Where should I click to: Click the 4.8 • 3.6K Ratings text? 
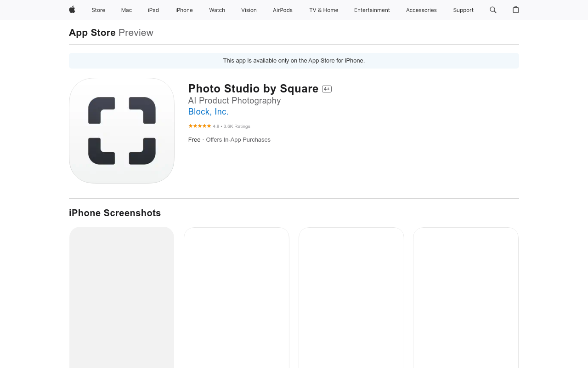[232, 126]
